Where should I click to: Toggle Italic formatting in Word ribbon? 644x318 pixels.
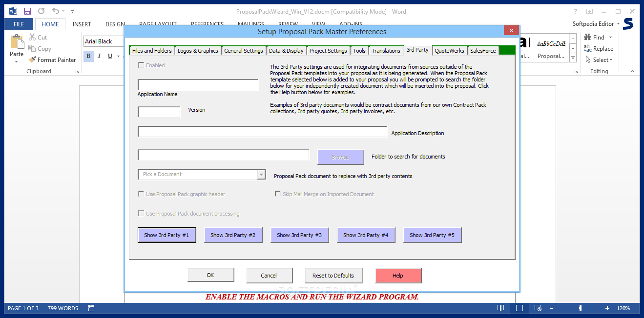99,56
